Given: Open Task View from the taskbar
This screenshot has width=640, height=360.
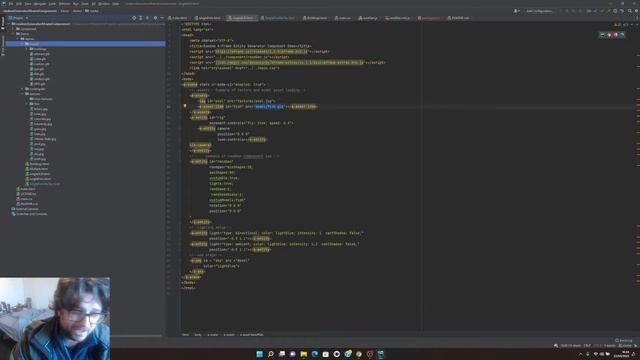Looking at the screenshot, I should pos(282,354).
